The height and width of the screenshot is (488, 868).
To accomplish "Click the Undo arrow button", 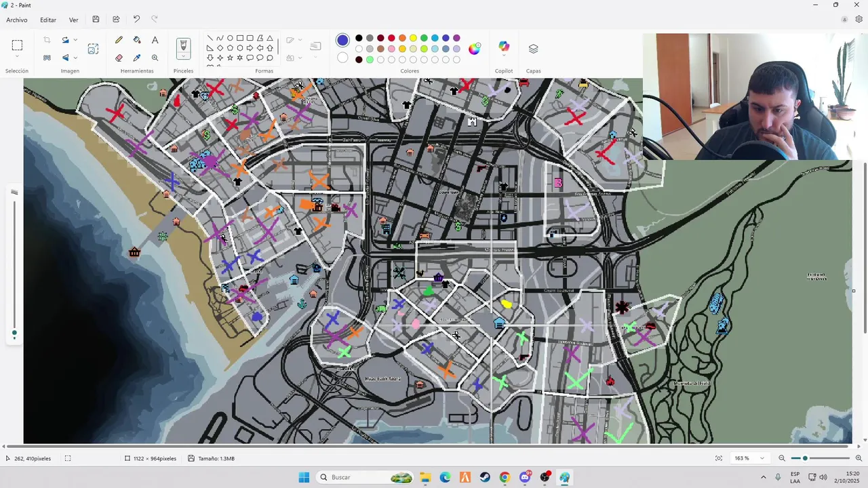I will pos(136,20).
